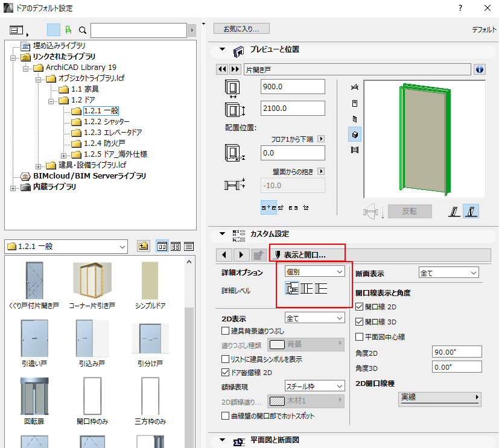Enable 建具背景塗りつぶし checkbox
The height and width of the screenshot is (448, 499).
point(225,331)
